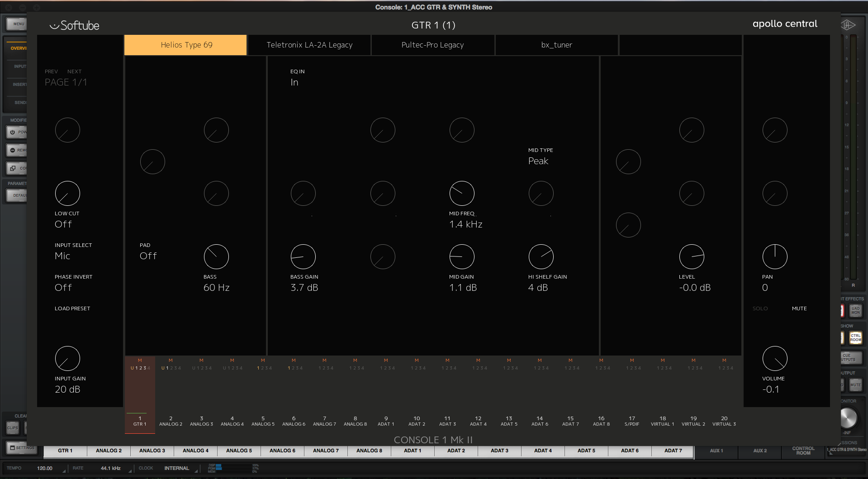Open the UAD MON panel
This screenshot has width=868, height=479.
pos(855,311)
